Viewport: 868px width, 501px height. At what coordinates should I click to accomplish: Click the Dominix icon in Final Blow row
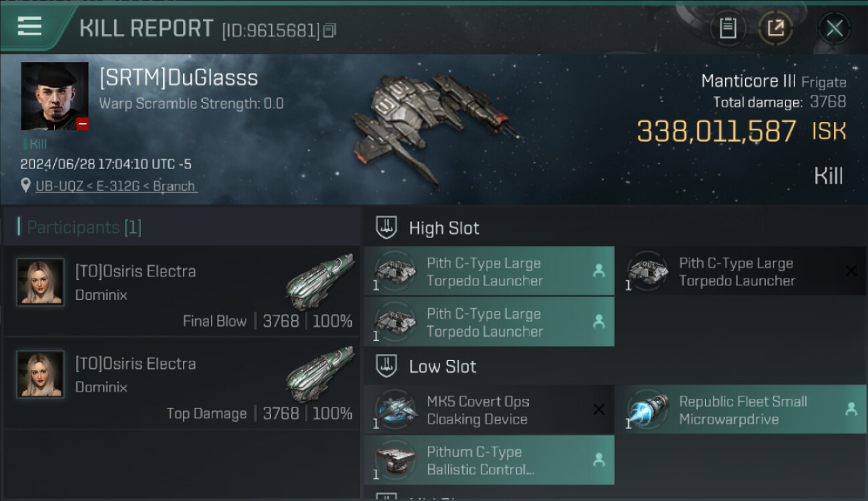pyautogui.click(x=320, y=282)
